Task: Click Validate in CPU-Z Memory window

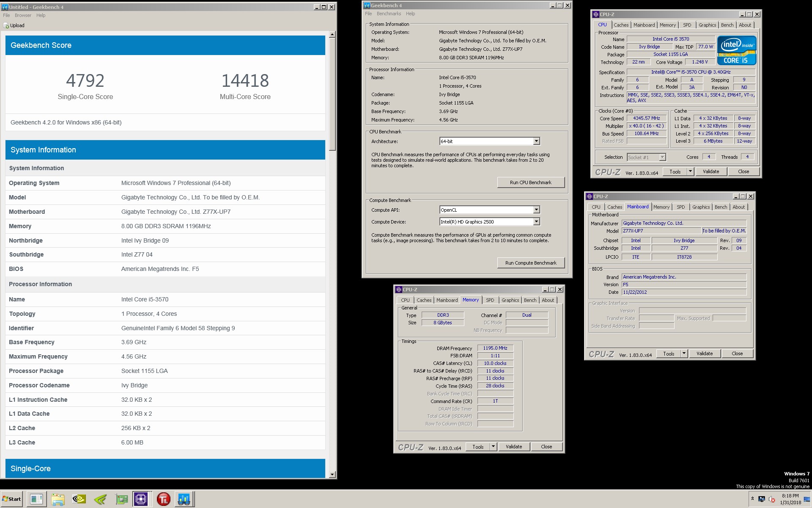Action: (x=514, y=447)
